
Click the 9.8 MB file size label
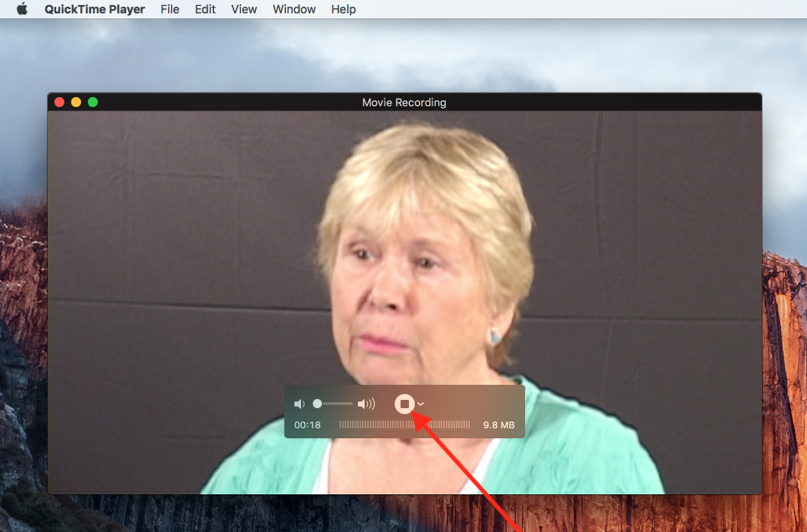click(498, 425)
